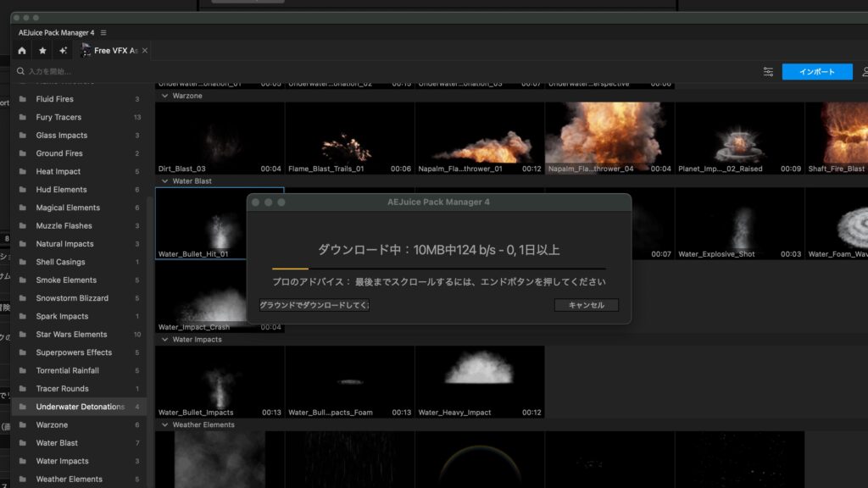
Task: Click the magnifier search icon
Action: 20,71
